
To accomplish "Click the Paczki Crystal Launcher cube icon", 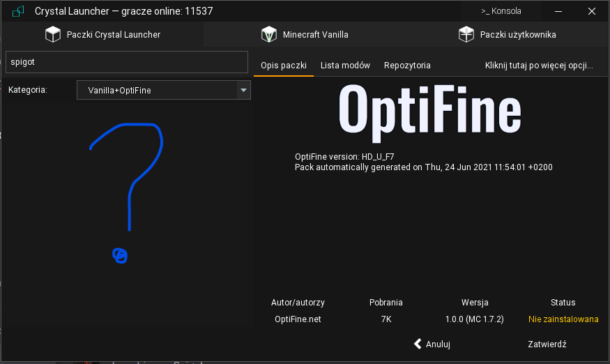I will (53, 34).
